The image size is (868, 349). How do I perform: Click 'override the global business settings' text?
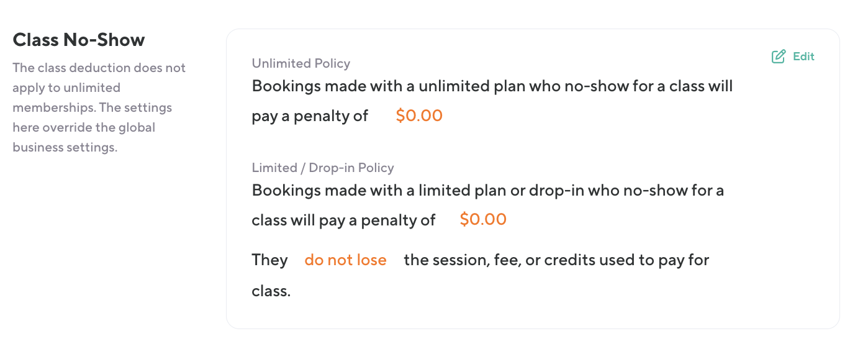click(x=83, y=137)
